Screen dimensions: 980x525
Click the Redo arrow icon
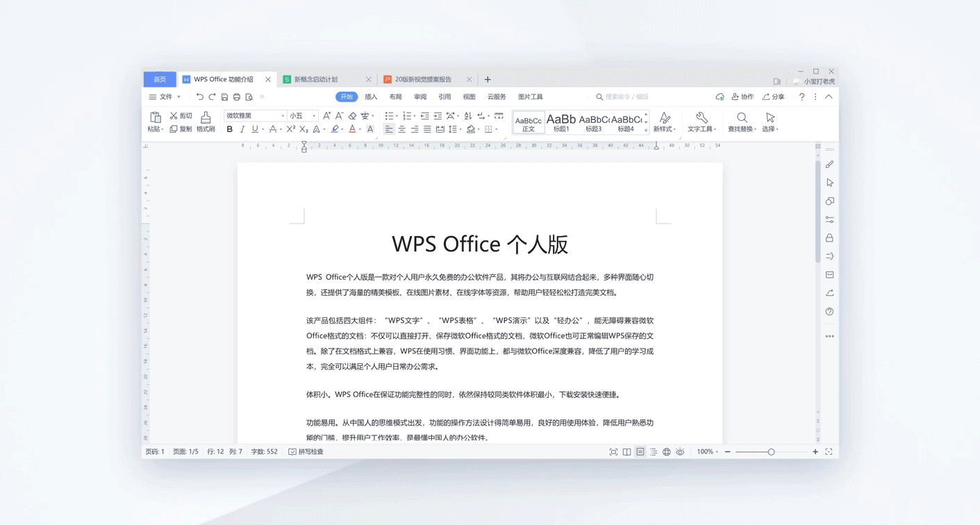212,97
